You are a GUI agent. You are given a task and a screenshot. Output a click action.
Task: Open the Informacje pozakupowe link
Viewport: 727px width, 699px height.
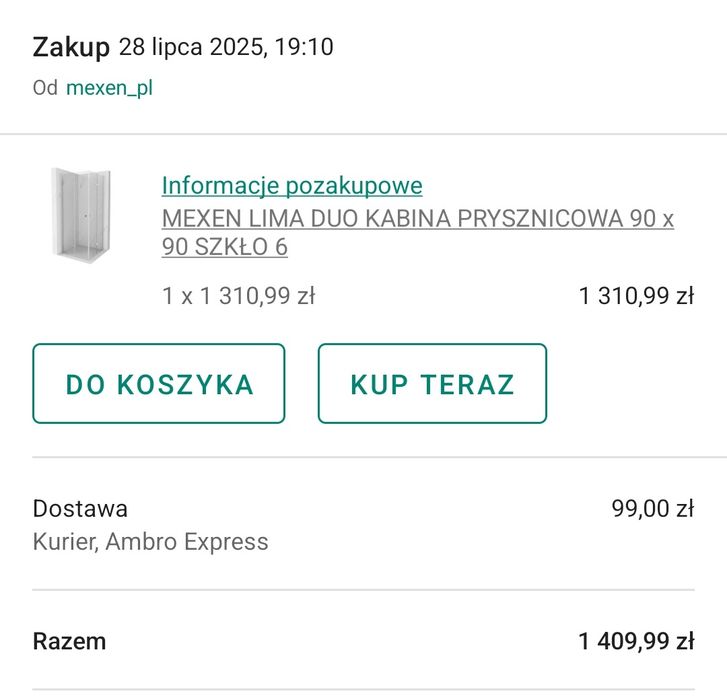tap(292, 185)
